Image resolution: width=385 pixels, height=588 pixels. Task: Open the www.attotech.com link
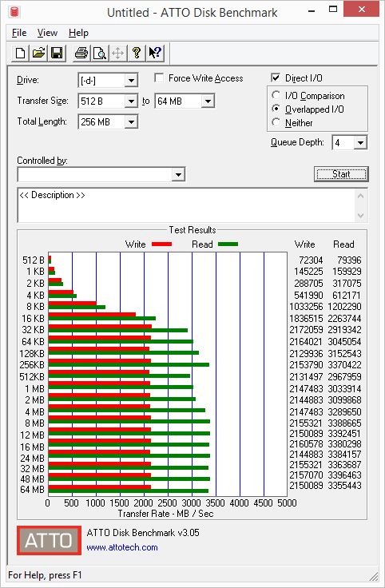122,547
